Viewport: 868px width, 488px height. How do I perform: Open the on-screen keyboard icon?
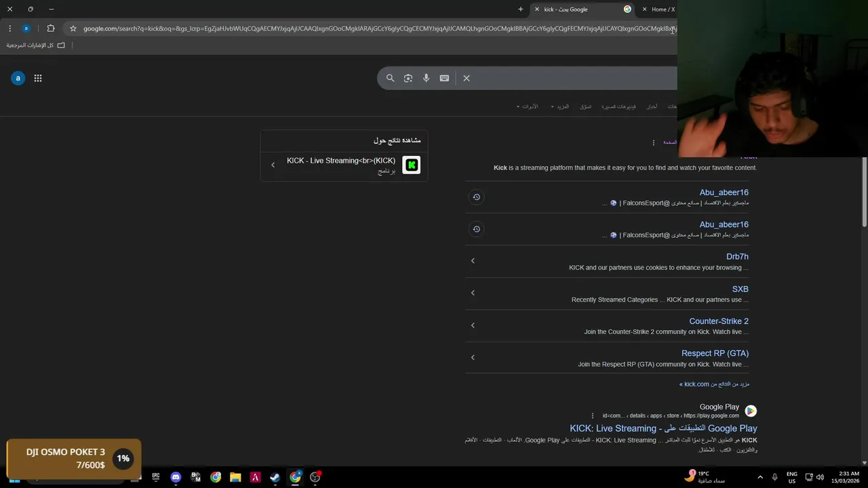[x=444, y=78]
